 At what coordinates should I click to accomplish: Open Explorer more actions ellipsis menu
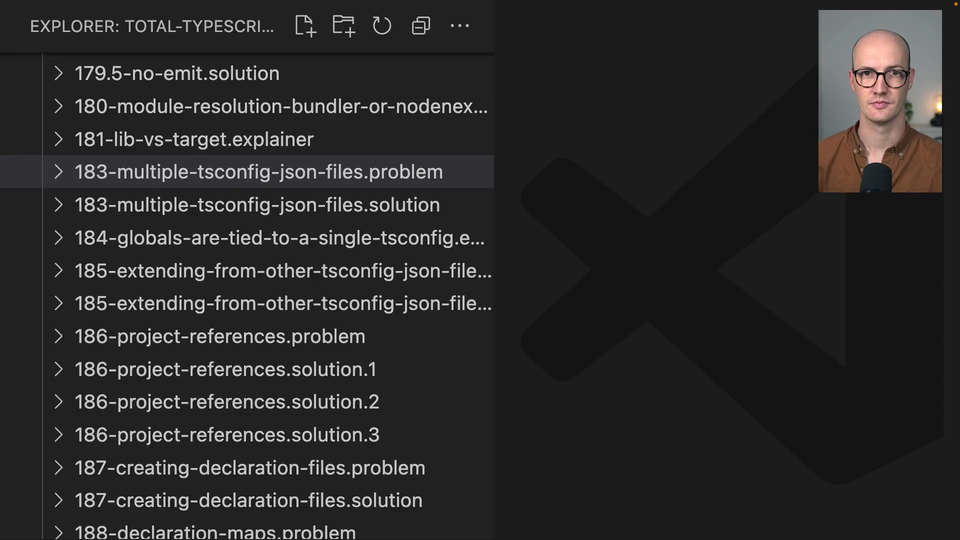[460, 26]
